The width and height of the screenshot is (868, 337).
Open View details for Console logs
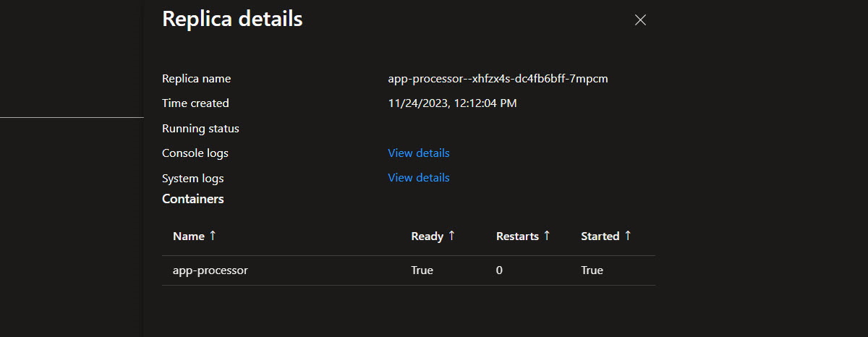coord(418,153)
